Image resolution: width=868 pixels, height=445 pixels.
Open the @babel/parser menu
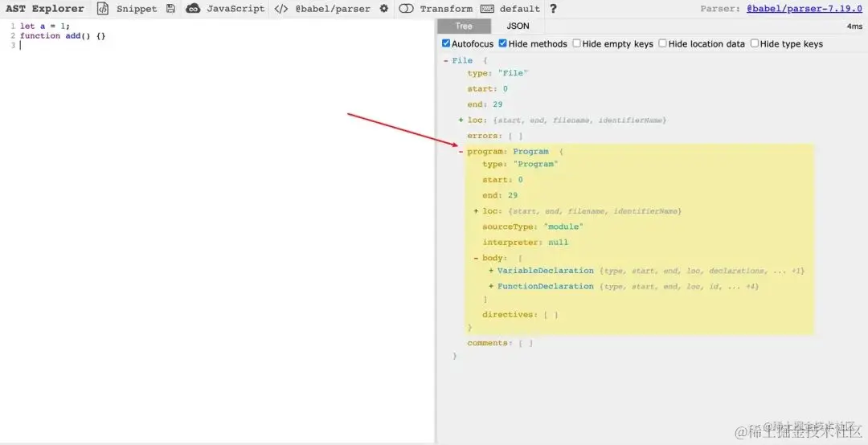click(x=332, y=9)
